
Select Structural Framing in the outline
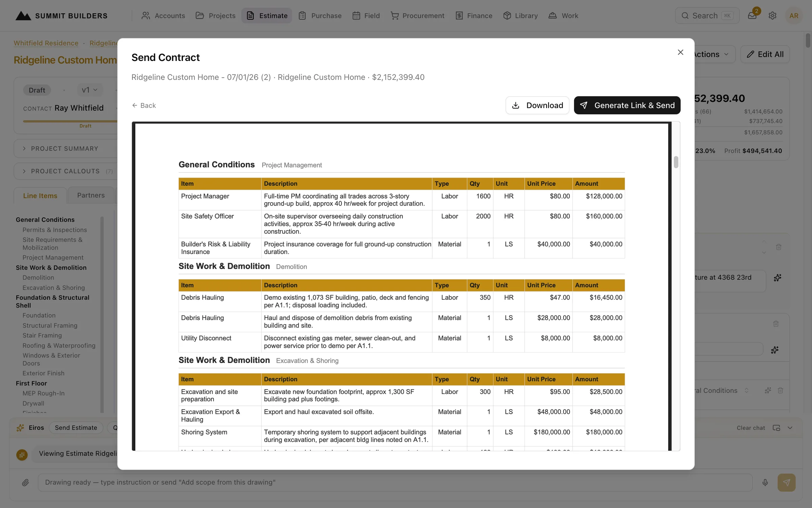50,325
